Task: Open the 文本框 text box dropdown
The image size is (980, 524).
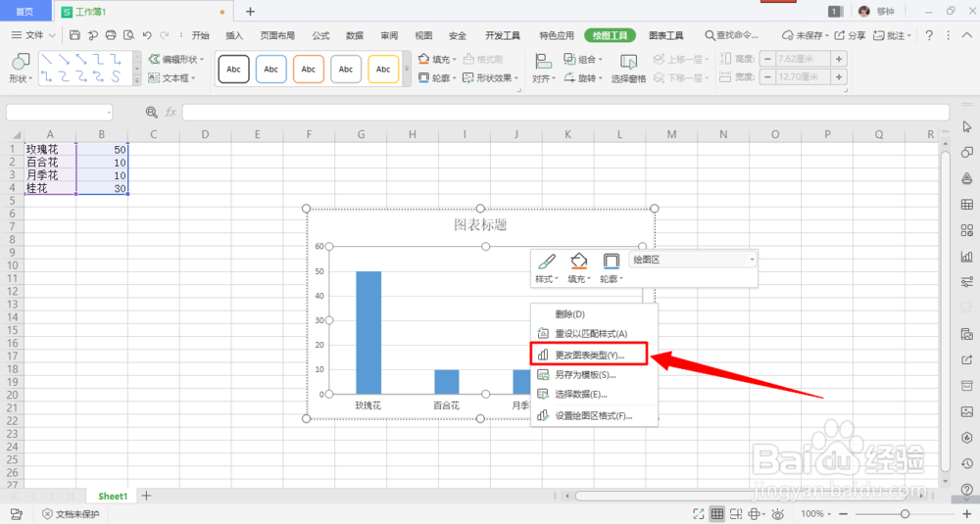Action: (171, 78)
